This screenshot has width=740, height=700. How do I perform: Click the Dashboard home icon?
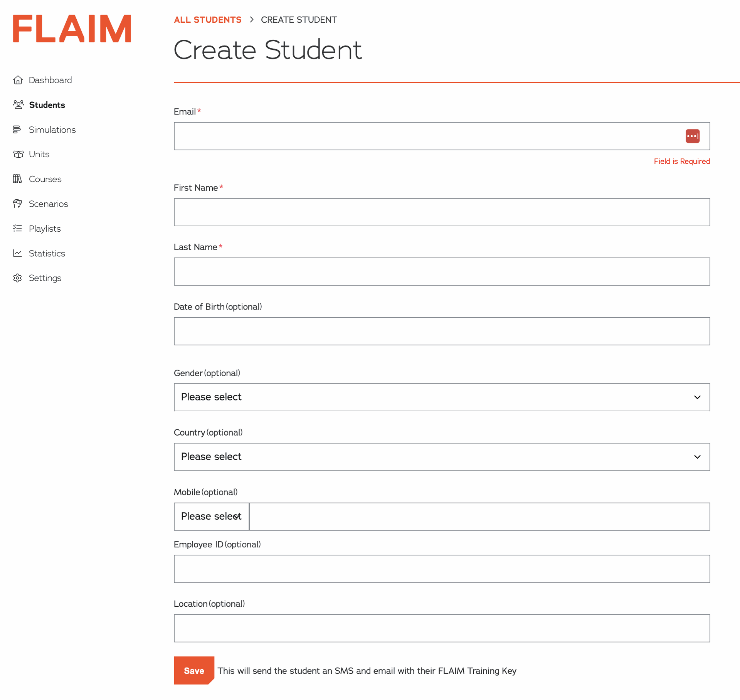(x=18, y=80)
